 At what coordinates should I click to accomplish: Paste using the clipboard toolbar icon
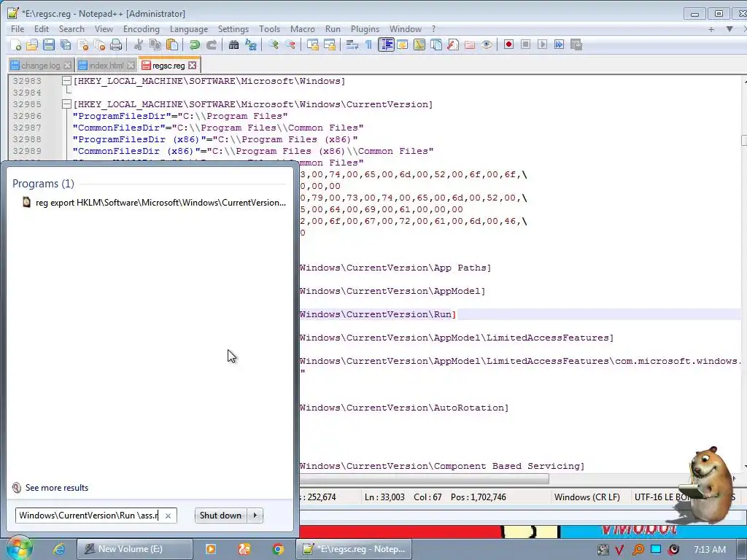[172, 44]
